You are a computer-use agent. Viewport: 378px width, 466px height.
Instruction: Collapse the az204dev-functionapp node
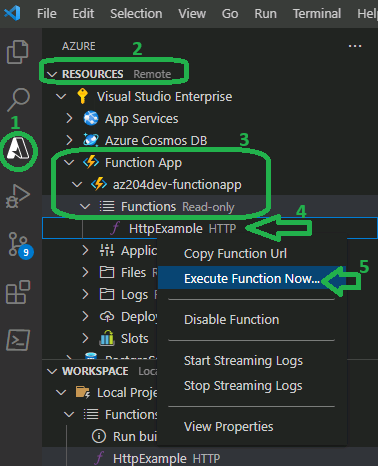(x=77, y=184)
